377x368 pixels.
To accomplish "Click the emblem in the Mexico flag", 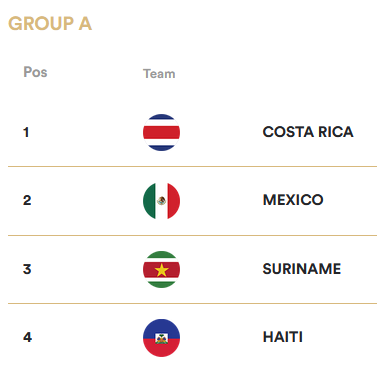I will click(x=161, y=201).
